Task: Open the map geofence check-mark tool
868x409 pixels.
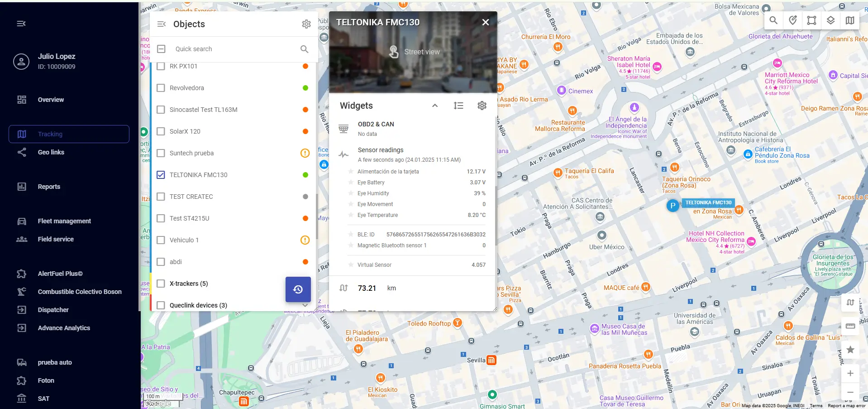Action: [792, 20]
